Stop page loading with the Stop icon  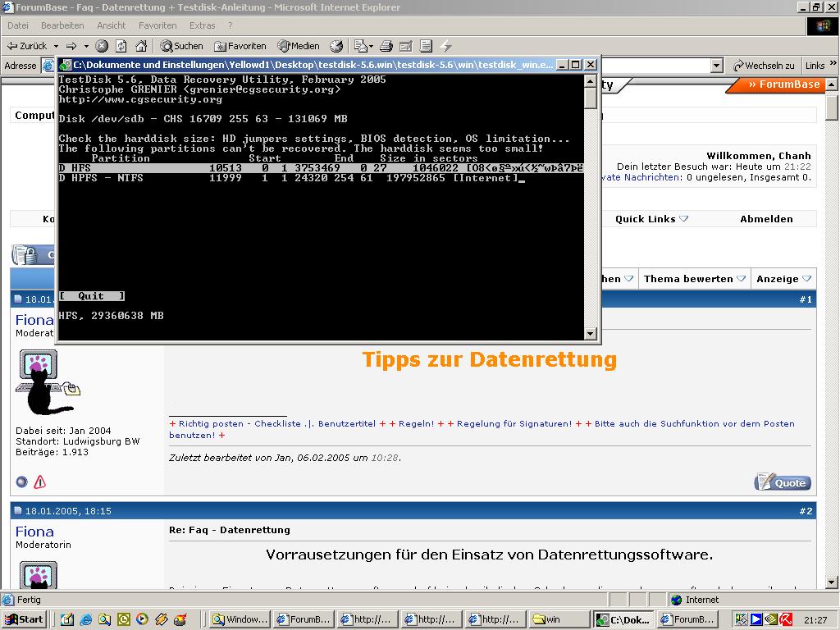tap(102, 46)
